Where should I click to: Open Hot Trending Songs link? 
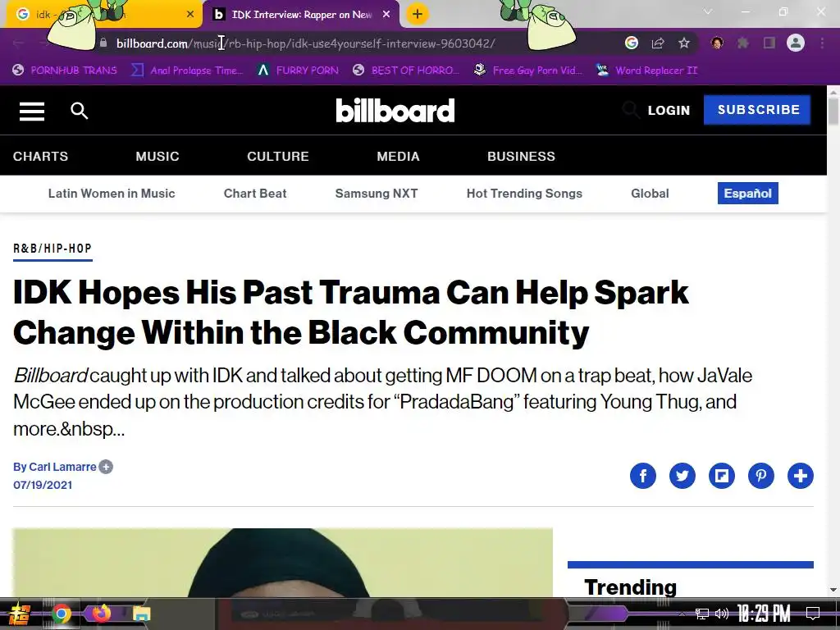point(524,194)
